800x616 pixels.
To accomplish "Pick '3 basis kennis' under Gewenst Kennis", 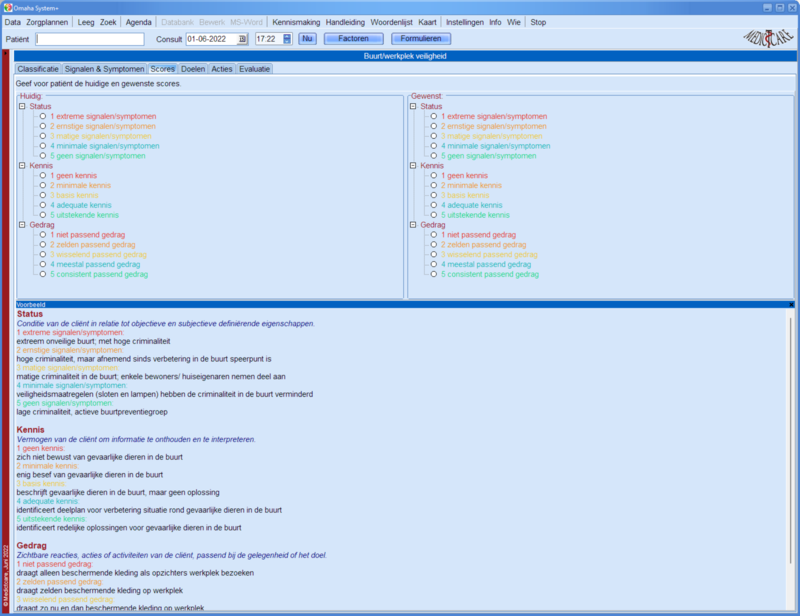I will tap(434, 195).
